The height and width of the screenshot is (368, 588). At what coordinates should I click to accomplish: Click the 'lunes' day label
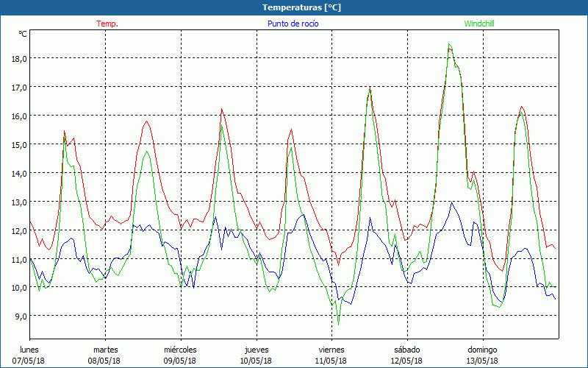29,350
